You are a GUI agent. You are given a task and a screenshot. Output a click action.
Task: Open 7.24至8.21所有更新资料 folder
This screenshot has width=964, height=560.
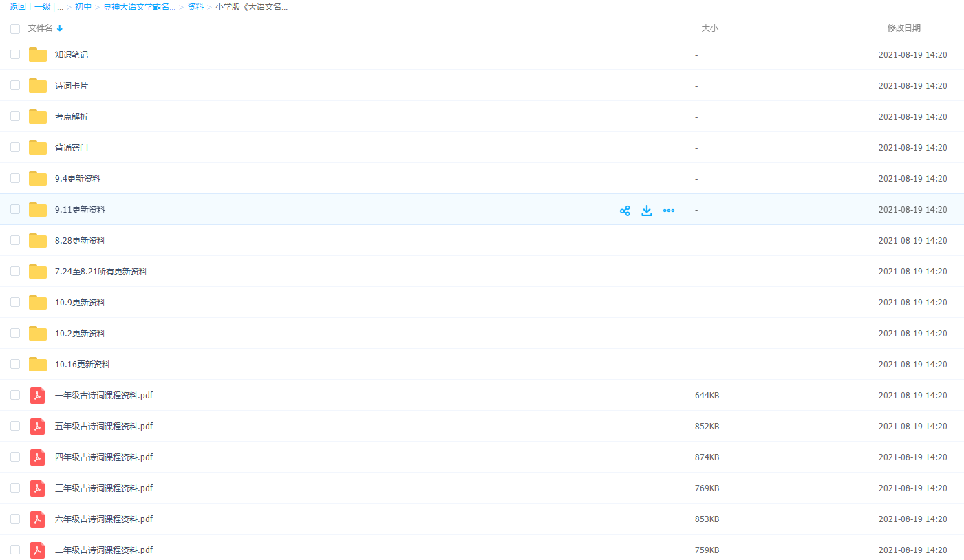point(101,272)
